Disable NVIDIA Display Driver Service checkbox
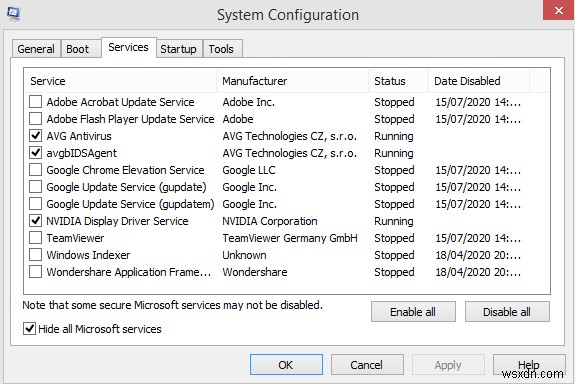Screen dimensions: 575x384 point(36,221)
